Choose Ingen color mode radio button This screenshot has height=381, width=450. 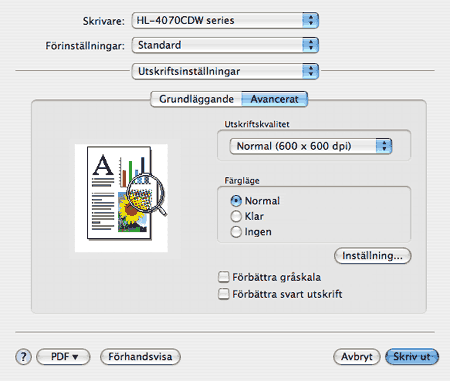236,232
